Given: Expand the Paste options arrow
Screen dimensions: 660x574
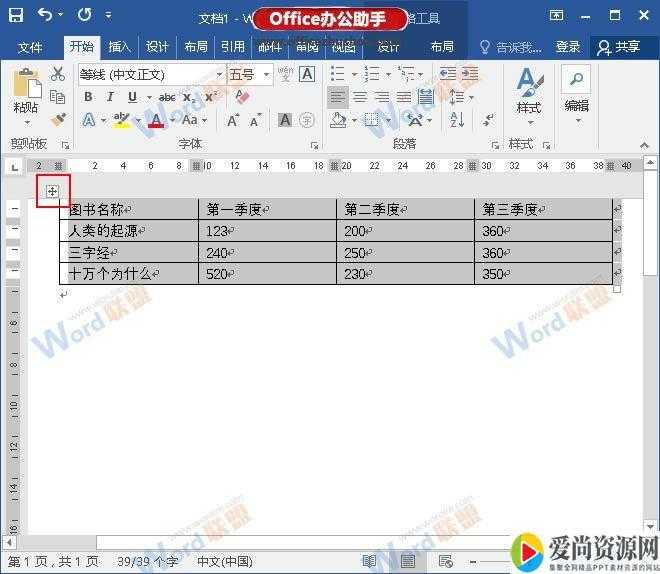Looking at the screenshot, I should [27, 122].
